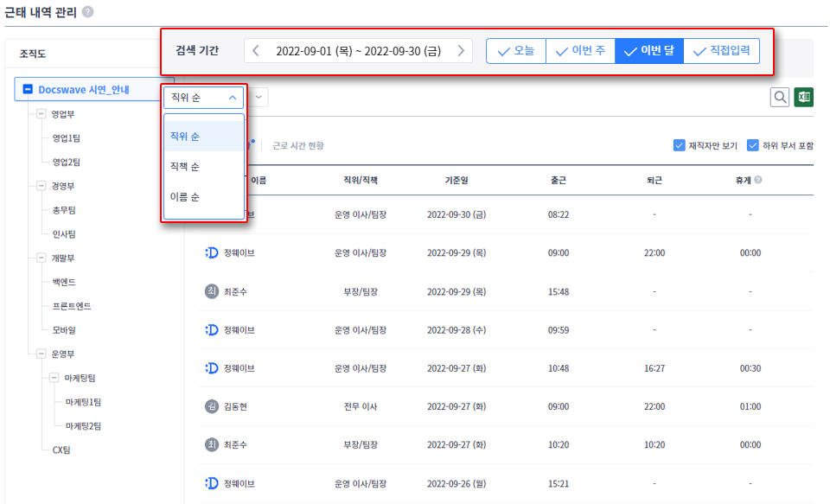Collapse the Docswave 시연_안내 root node
Viewport: 830px width, 504px height.
point(28,89)
